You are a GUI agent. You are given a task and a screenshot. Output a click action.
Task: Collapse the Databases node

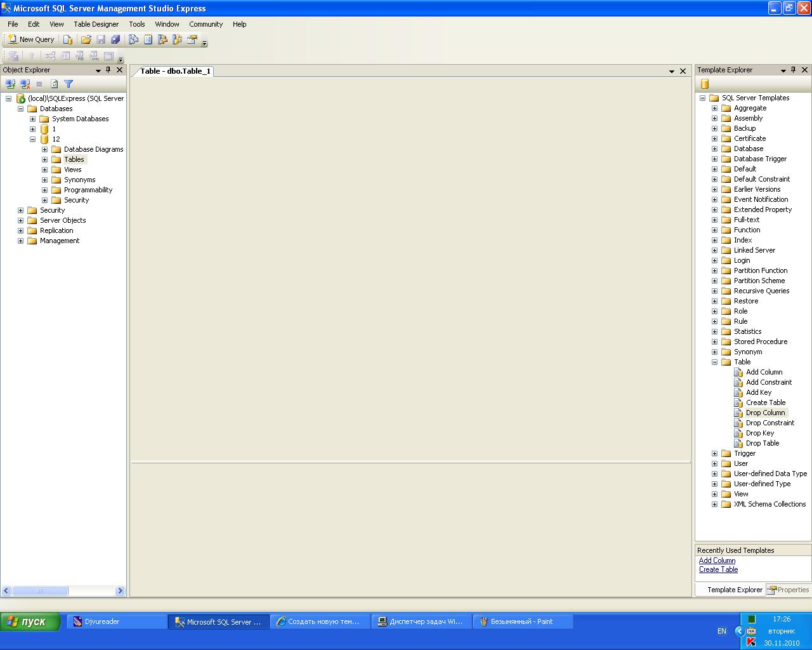tap(20, 109)
